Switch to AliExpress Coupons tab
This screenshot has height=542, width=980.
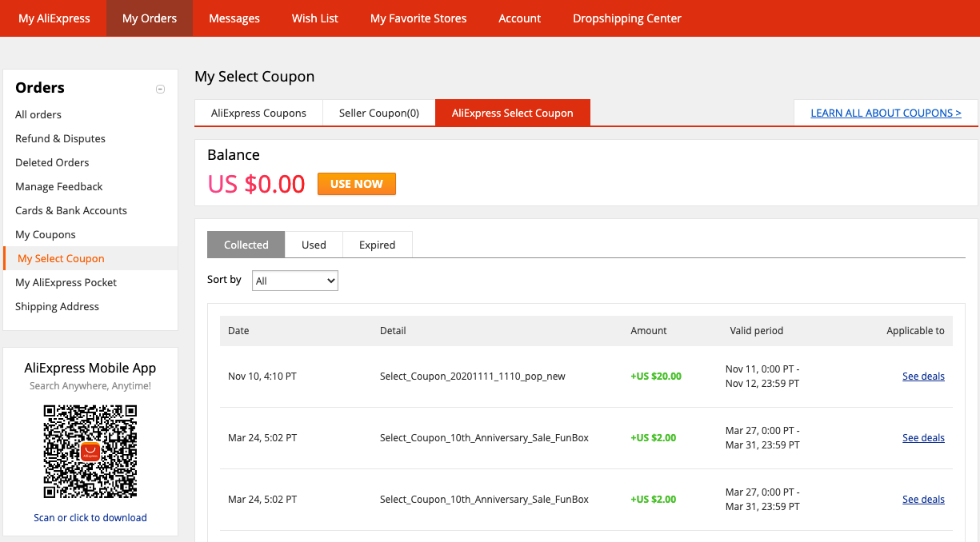pyautogui.click(x=258, y=113)
